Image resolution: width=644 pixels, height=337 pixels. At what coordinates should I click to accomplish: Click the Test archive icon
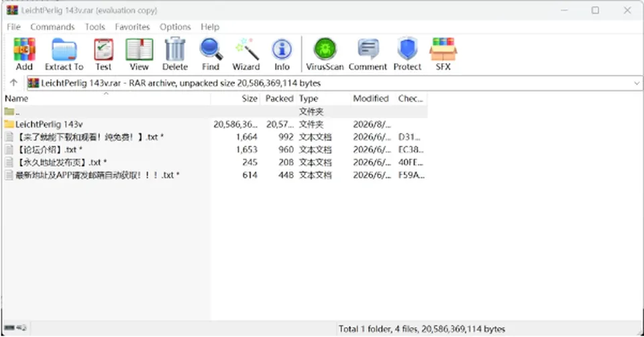[103, 49]
